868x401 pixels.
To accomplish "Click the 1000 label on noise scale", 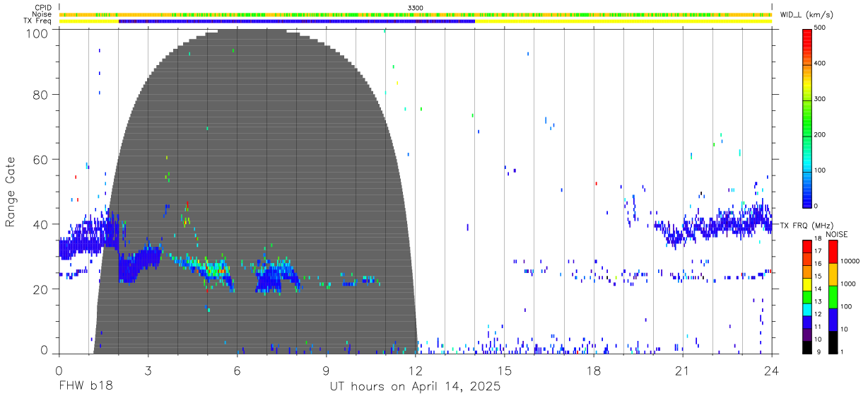I will [x=848, y=284].
